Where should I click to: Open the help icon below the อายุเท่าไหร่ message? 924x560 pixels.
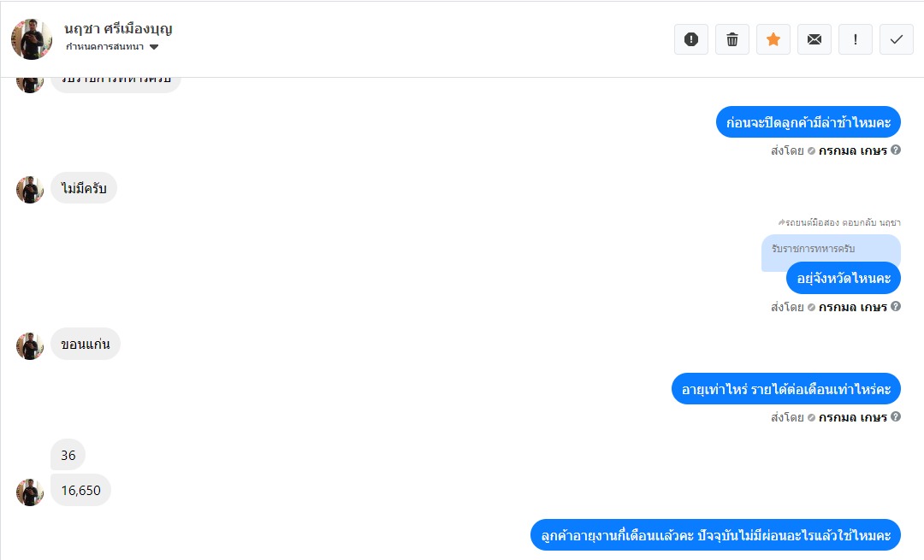(x=896, y=416)
